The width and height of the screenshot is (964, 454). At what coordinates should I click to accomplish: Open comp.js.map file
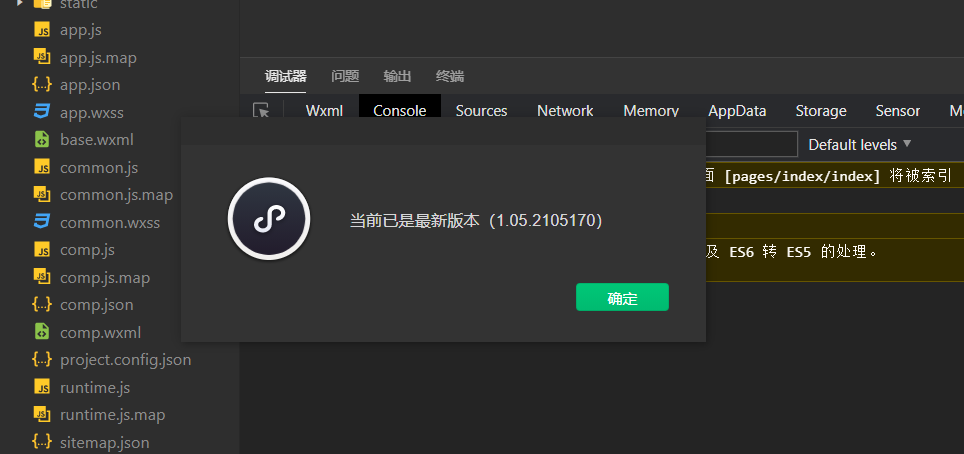point(105,277)
